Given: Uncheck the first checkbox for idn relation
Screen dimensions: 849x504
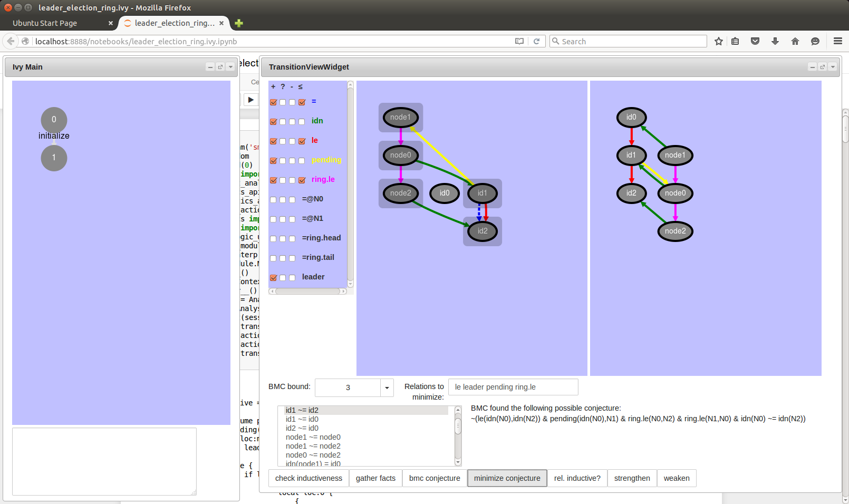Looking at the screenshot, I should coord(273,122).
